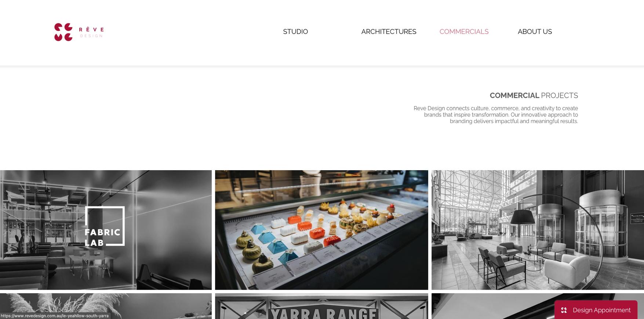Open the pastry display case project

point(321,230)
